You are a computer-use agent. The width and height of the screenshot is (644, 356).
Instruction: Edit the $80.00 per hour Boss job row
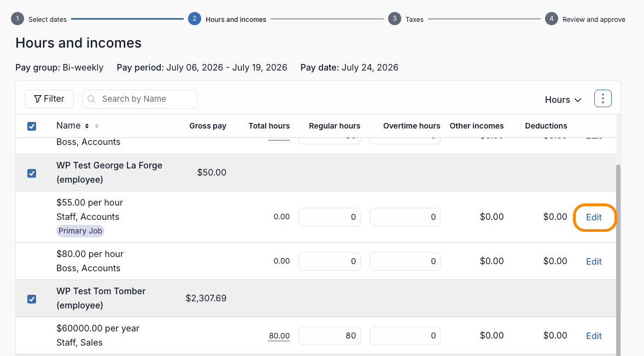(x=594, y=261)
